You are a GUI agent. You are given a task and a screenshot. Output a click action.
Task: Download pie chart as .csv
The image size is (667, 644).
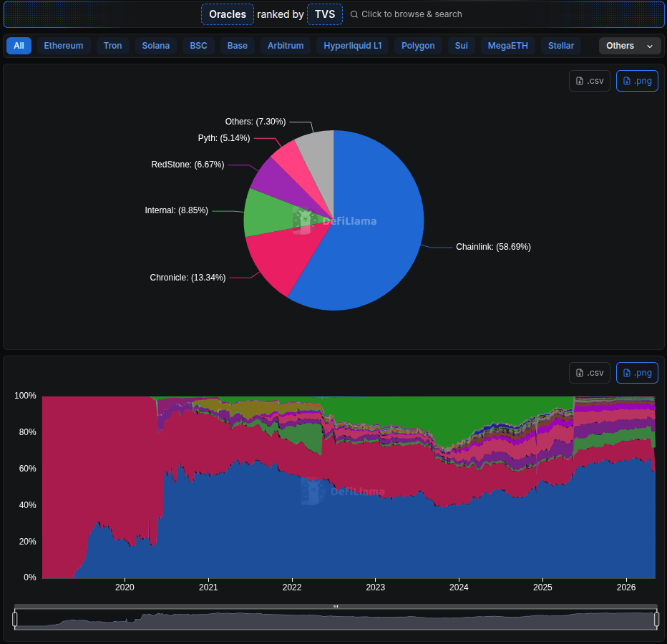click(x=590, y=81)
